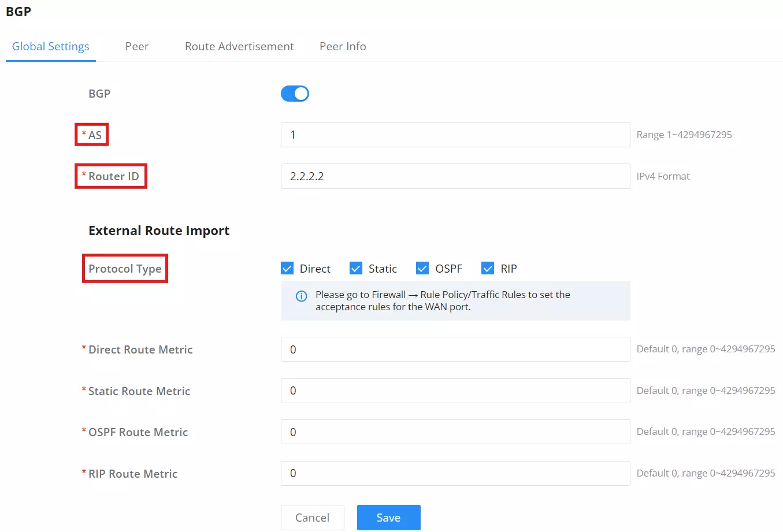Uncheck the RIP protocol checkbox
Screen dimensions: 783x532
pos(488,268)
